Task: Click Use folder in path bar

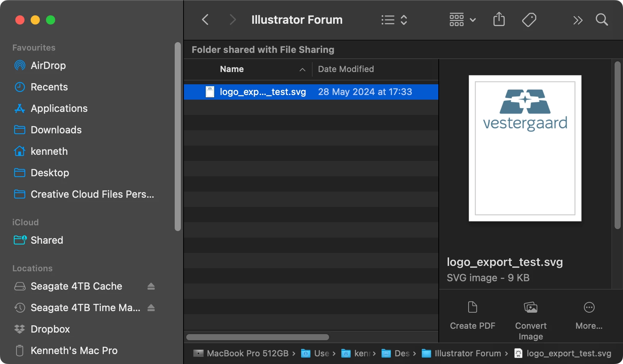Action: coord(315,353)
